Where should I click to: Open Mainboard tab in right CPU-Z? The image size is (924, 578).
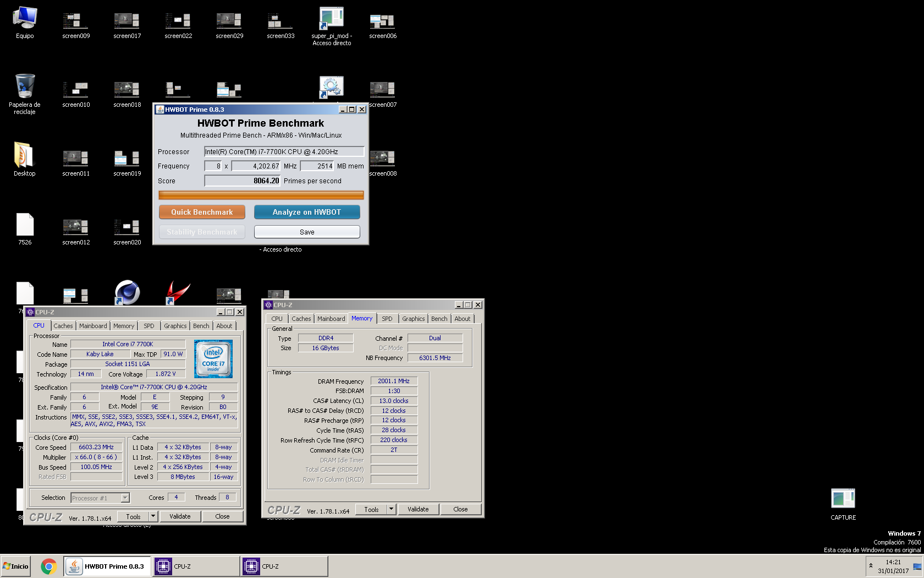pyautogui.click(x=331, y=319)
